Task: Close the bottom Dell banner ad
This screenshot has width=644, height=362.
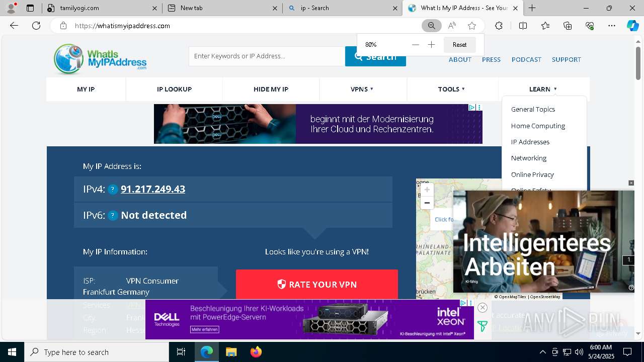Action: 482,308
